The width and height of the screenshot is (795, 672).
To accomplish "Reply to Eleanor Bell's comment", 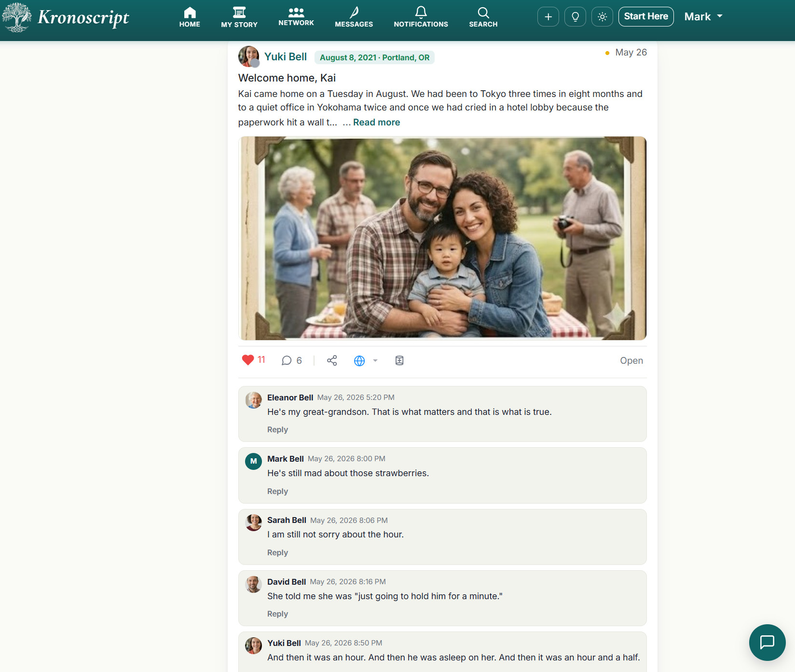I will [277, 430].
